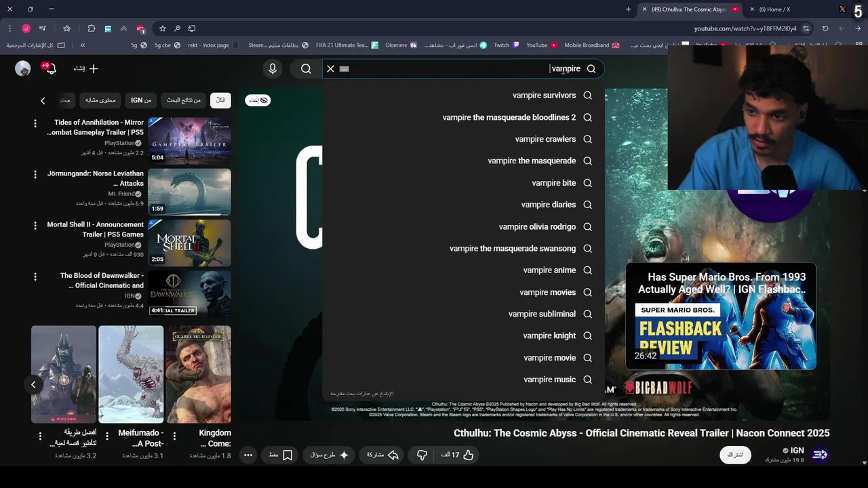The height and width of the screenshot is (488, 868).
Task: Open Twitch bookmark
Action: tap(507, 45)
